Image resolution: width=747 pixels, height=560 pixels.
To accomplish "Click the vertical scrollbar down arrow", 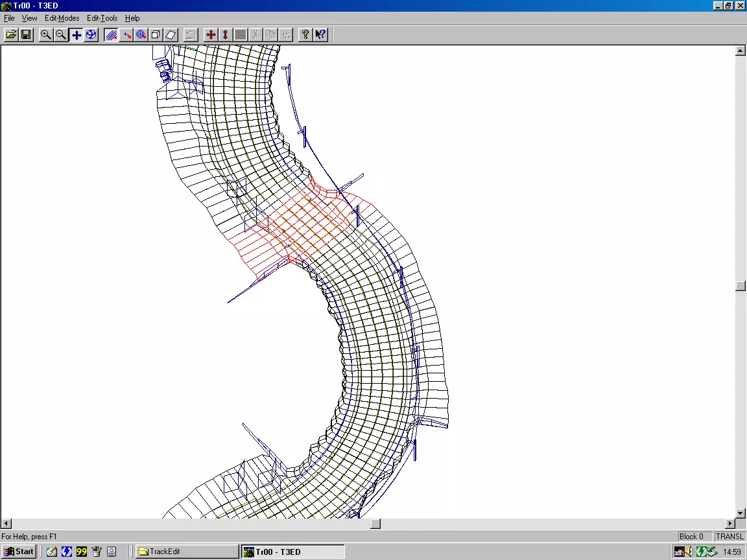I will (x=741, y=513).
